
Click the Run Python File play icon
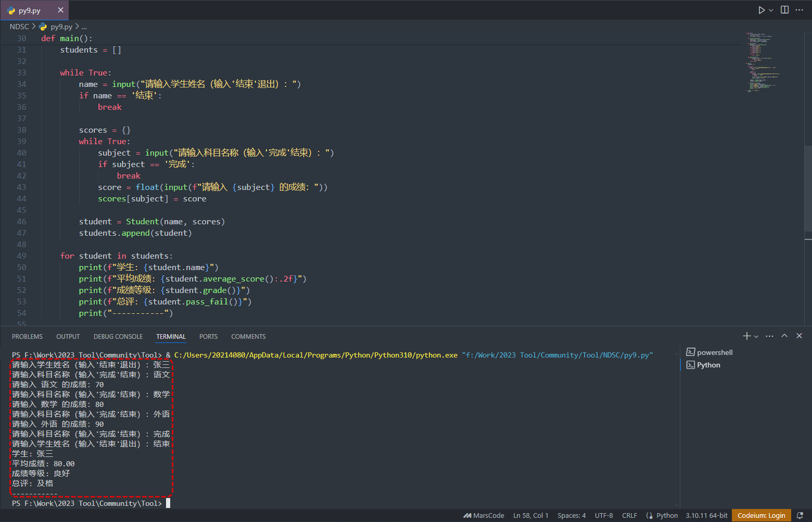761,10
